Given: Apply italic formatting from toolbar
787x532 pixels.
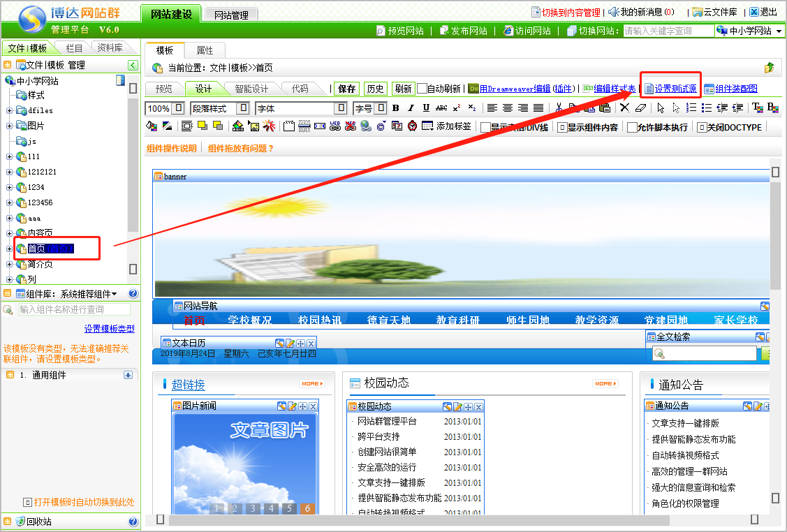Looking at the screenshot, I should [411, 108].
